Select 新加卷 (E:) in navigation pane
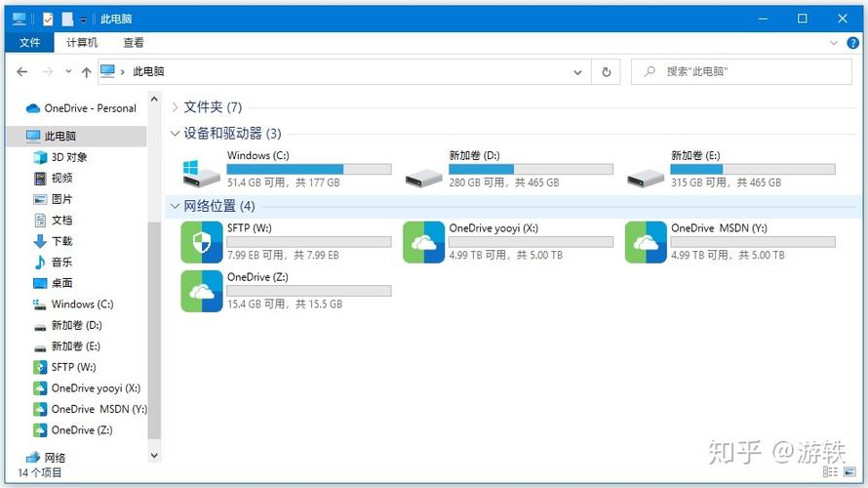Image resolution: width=868 pixels, height=488 pixels. [x=76, y=346]
